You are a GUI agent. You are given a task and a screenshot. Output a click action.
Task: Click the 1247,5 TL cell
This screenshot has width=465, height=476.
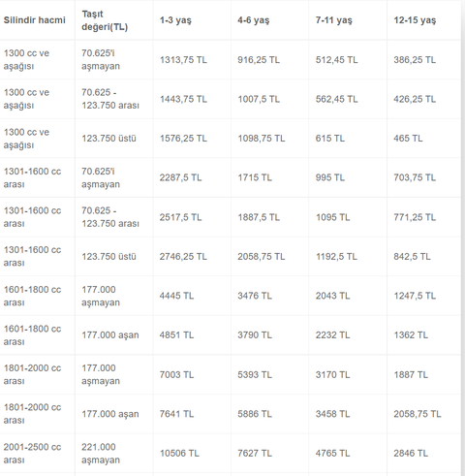tap(415, 296)
